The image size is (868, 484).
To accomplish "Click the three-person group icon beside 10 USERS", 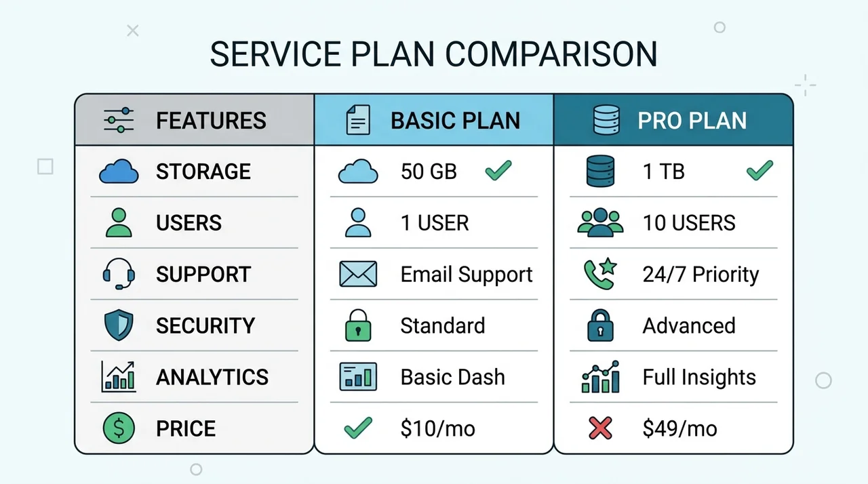I will point(600,222).
